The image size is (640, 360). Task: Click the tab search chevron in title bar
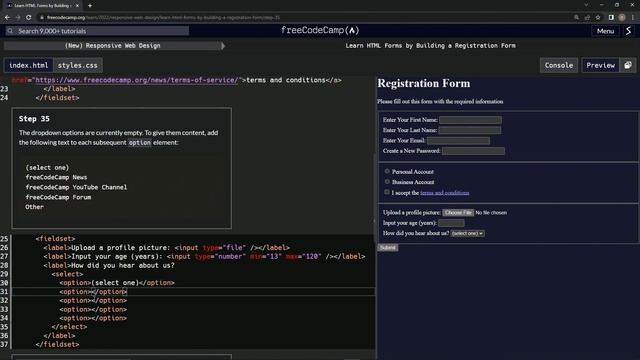pos(586,5)
